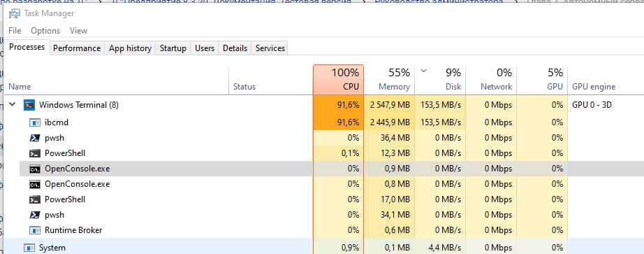Open the View menu
Viewport: 644px width, 254px height.
tap(78, 31)
